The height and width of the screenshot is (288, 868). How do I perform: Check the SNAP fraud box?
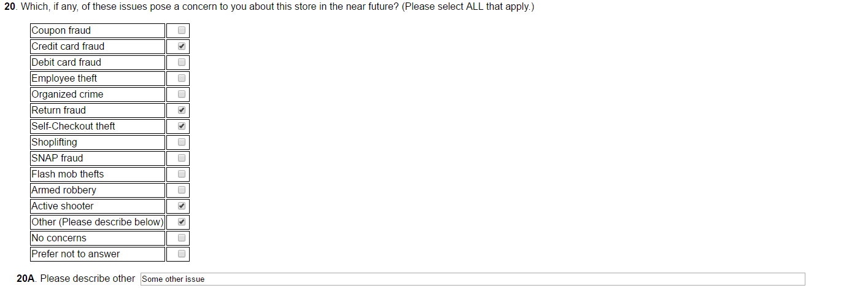click(x=182, y=158)
